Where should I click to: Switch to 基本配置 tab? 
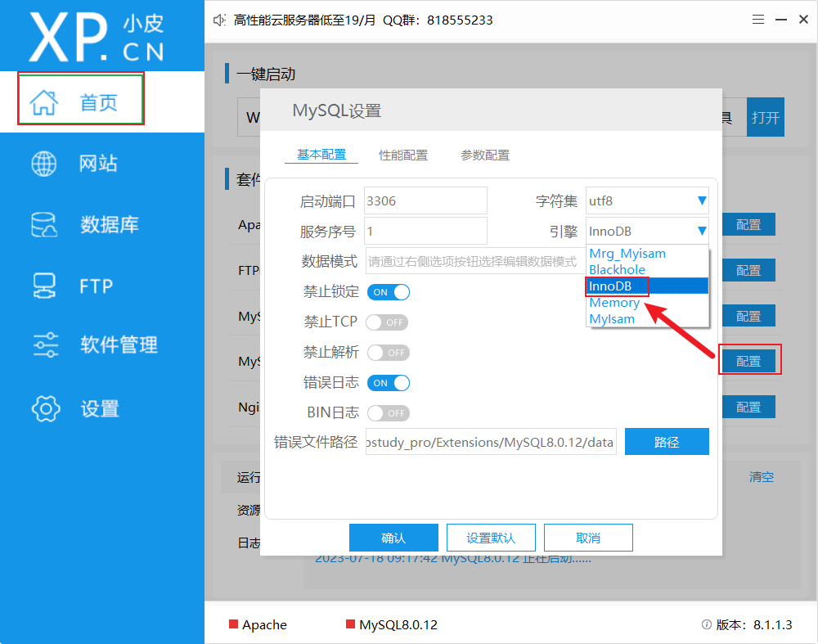(321, 155)
